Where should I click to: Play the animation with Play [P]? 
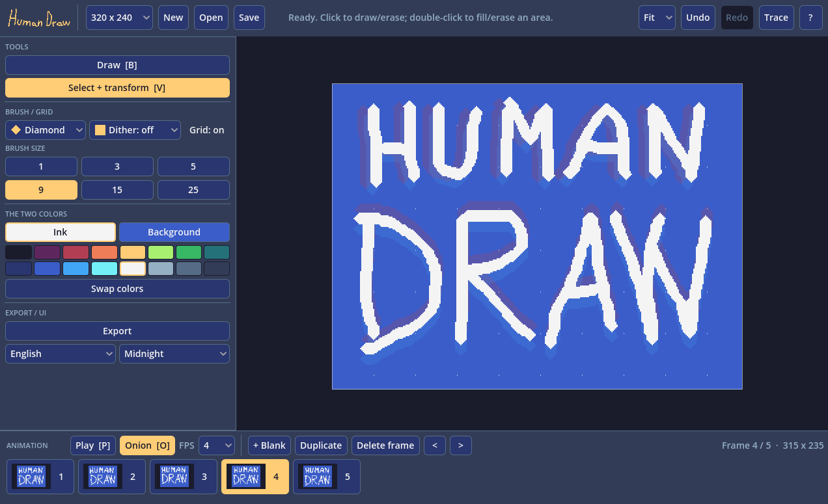[x=93, y=445]
